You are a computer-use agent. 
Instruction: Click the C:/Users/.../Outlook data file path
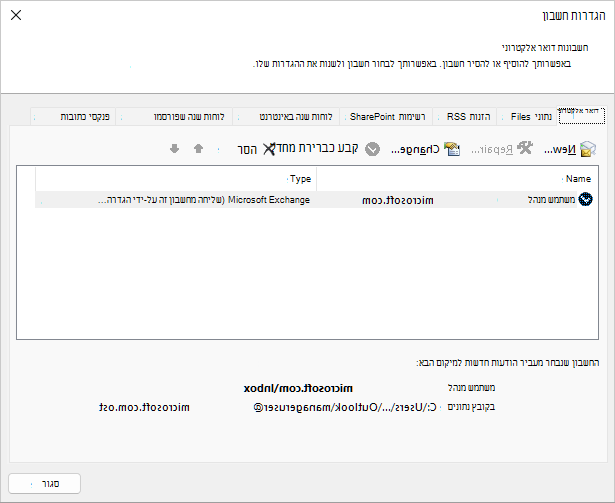(x=345, y=407)
